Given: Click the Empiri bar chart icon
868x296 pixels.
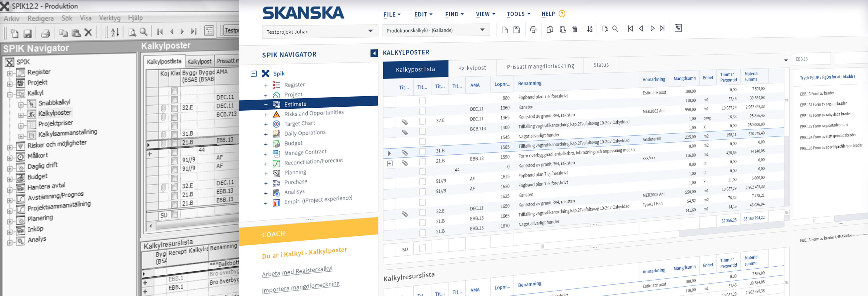Looking at the screenshot, I should [x=276, y=203].
